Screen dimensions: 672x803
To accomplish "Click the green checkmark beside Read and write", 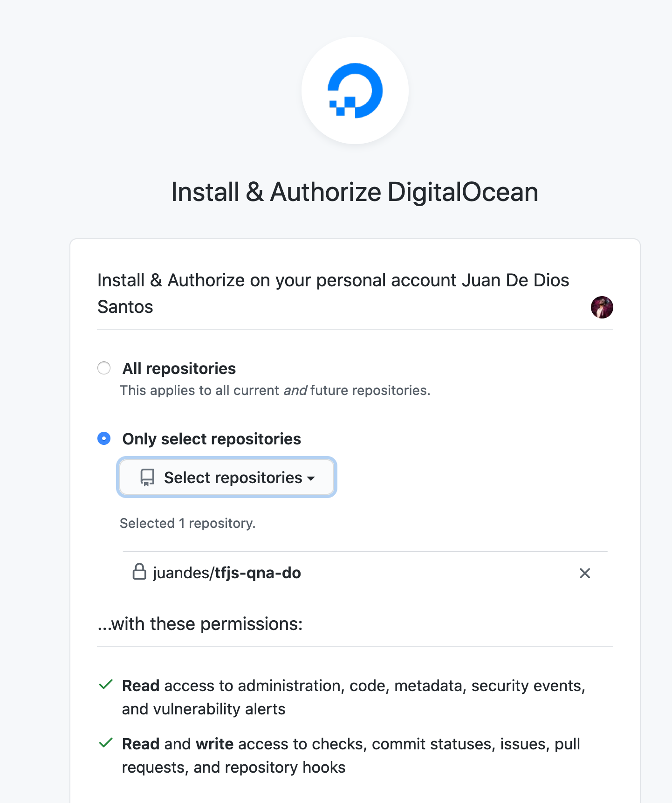I will coord(106,743).
